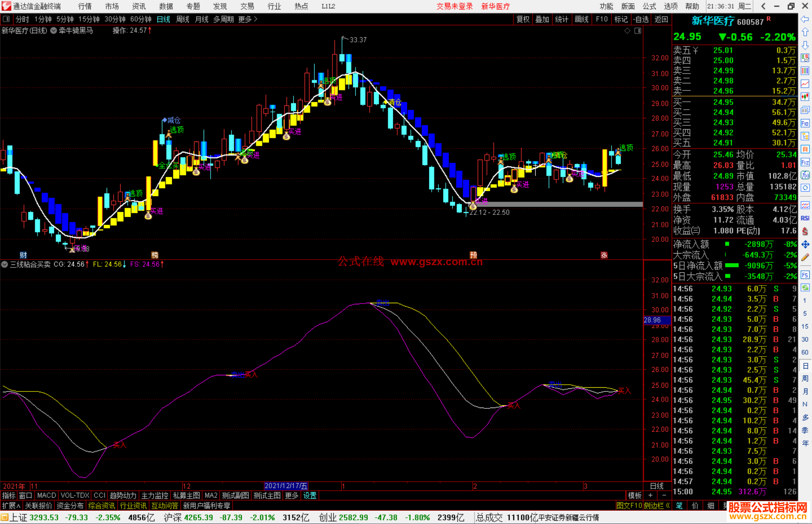
Task: Switch to 1-minute period in right sidebar
Action: [805, 301]
